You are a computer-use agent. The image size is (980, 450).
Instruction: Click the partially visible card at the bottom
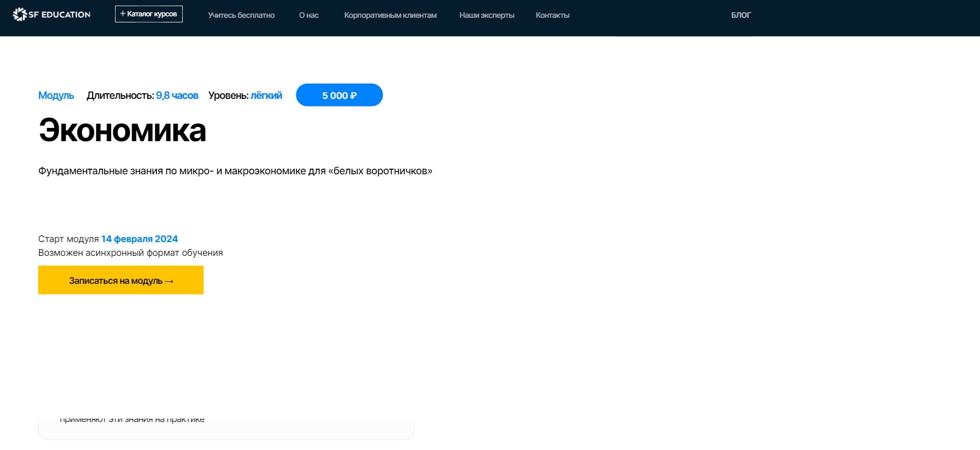coord(226,428)
